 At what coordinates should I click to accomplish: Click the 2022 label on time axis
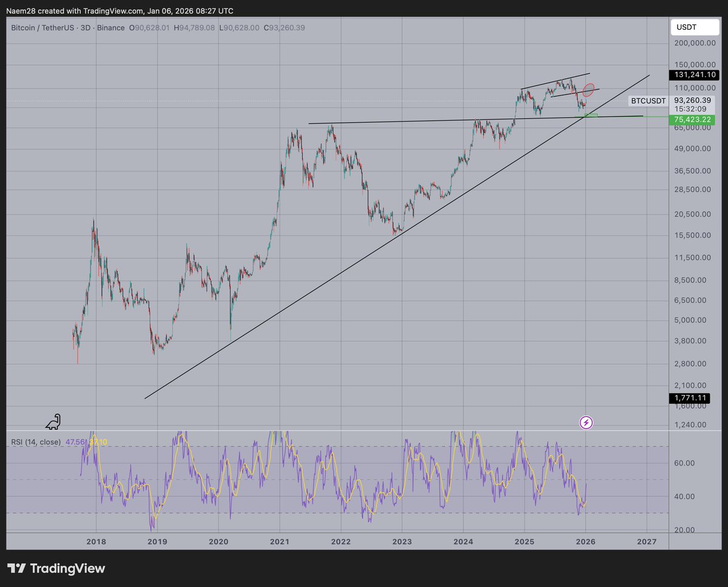tap(340, 542)
